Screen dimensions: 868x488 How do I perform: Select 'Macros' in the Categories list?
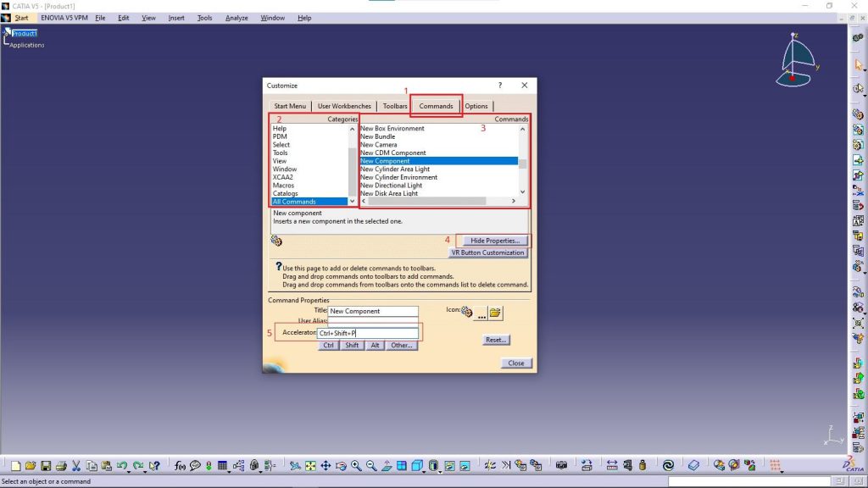pyautogui.click(x=283, y=186)
